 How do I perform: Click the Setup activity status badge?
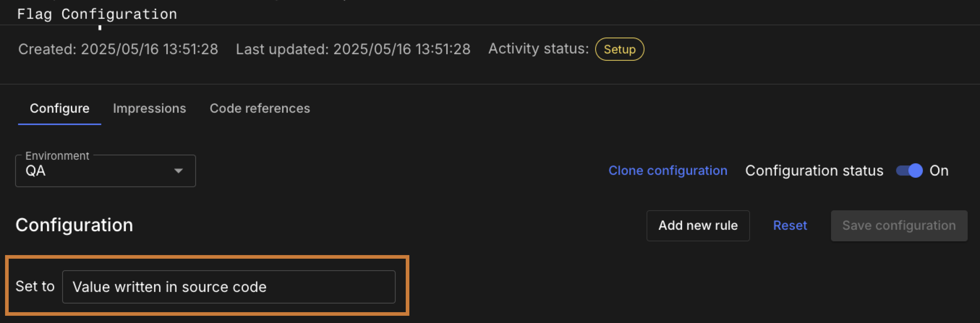pyautogui.click(x=619, y=49)
